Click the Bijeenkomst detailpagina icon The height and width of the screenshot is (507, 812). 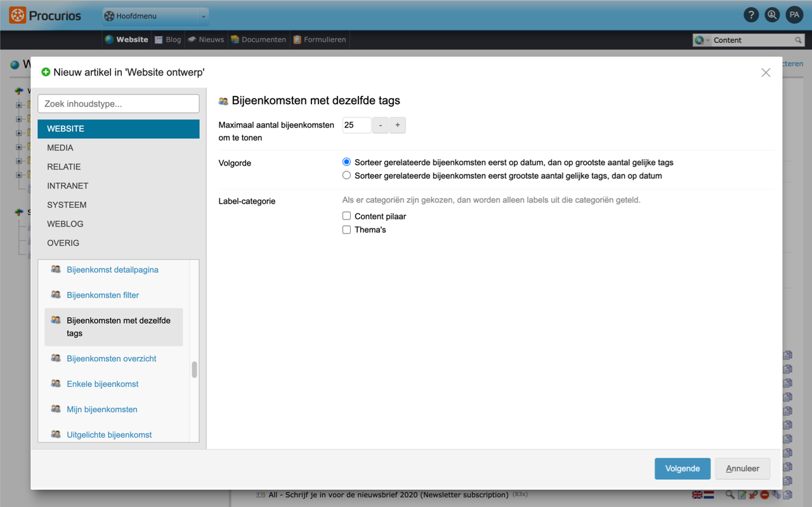pyautogui.click(x=56, y=269)
